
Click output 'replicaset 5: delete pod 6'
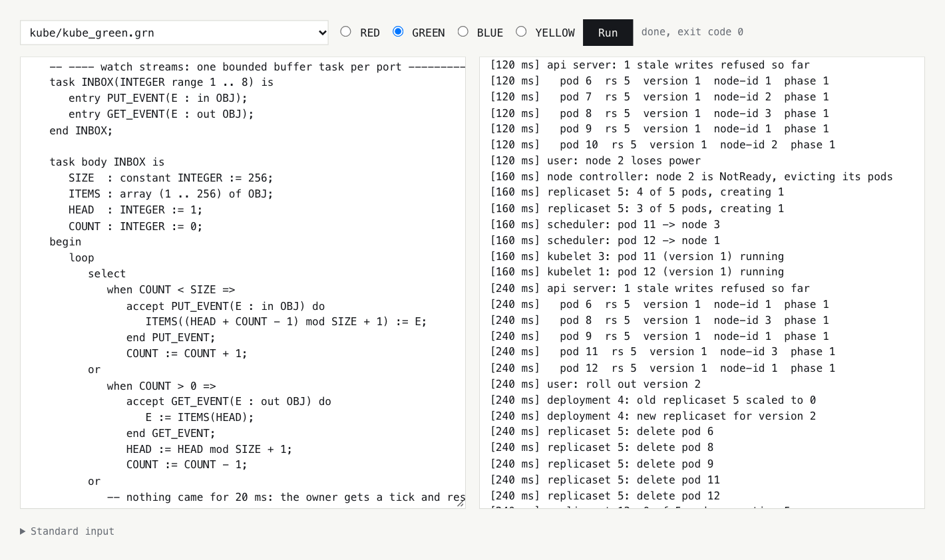[x=602, y=432]
